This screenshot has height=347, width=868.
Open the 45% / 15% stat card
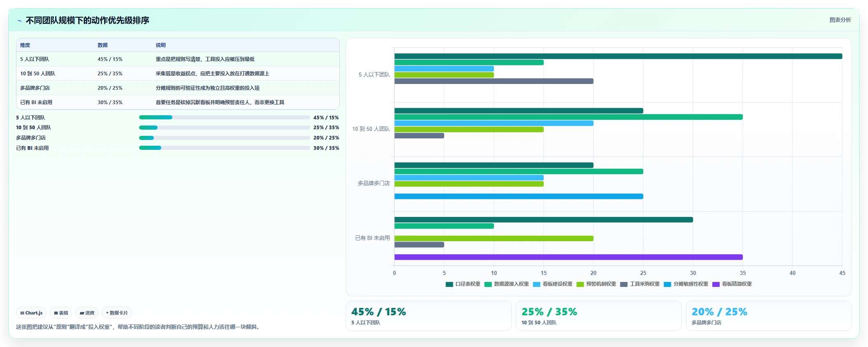tap(428, 316)
